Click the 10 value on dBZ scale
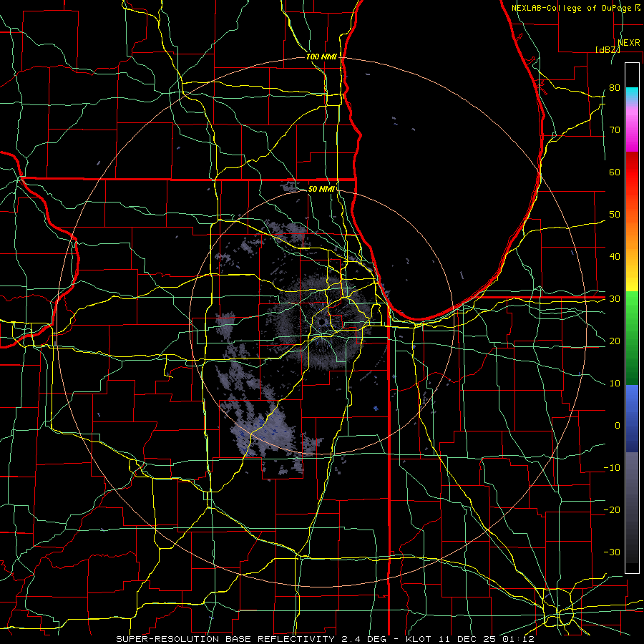 pos(615,384)
